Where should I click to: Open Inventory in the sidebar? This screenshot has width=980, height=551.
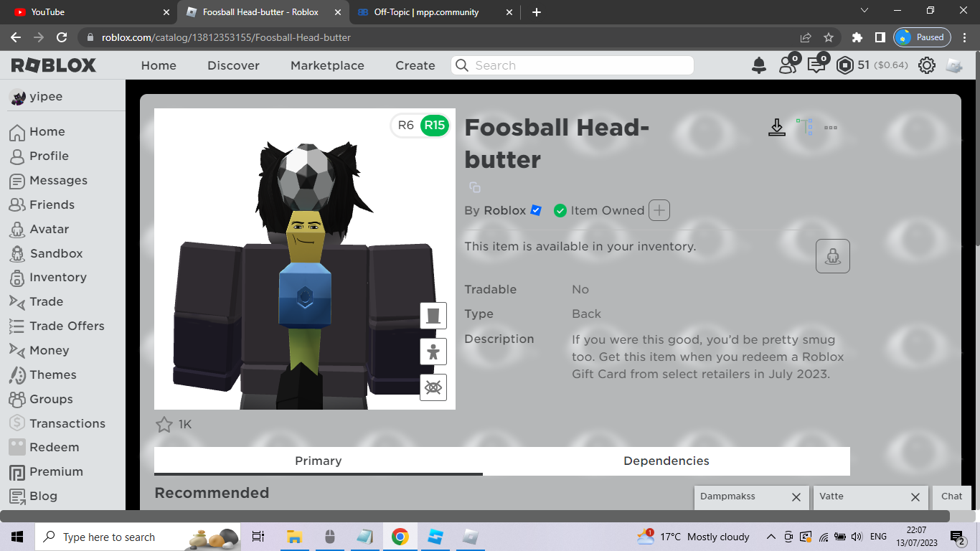[x=48, y=277]
